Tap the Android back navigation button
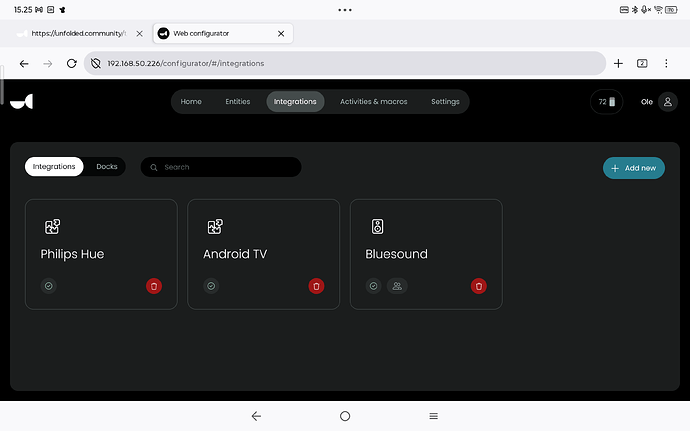Viewport: 690px width, 431px height. pos(256,416)
